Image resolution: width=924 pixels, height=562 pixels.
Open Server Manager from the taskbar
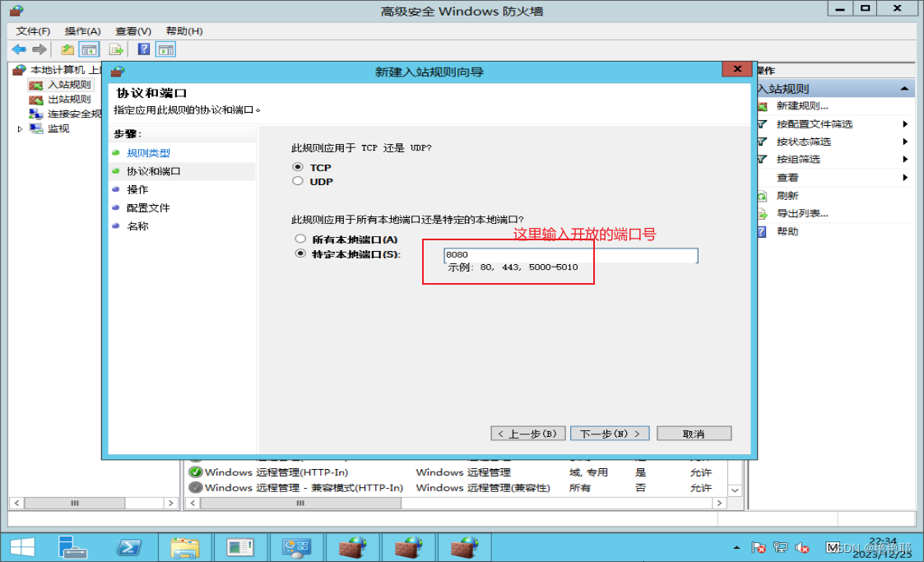point(72,547)
